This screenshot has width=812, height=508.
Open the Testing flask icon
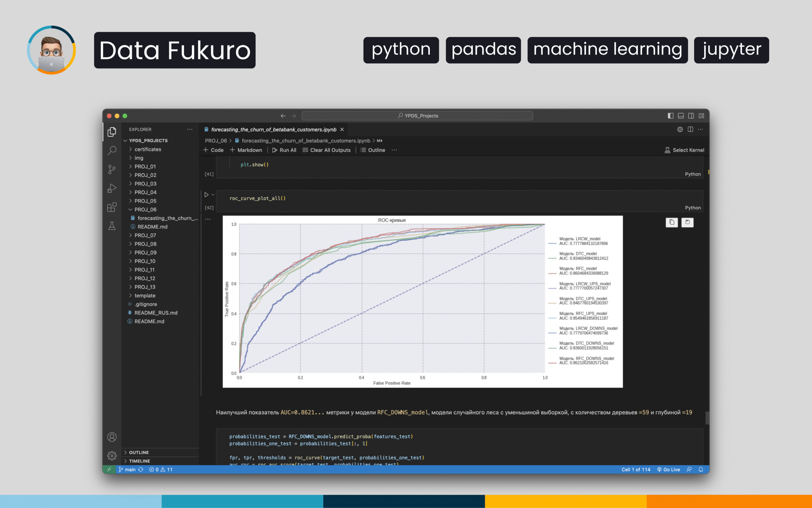coord(112,226)
